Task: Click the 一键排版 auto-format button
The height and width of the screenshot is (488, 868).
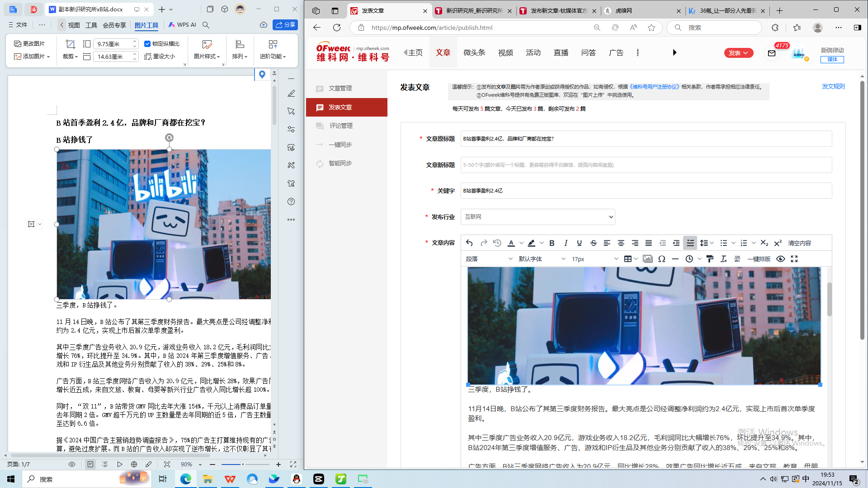Action: (759, 259)
